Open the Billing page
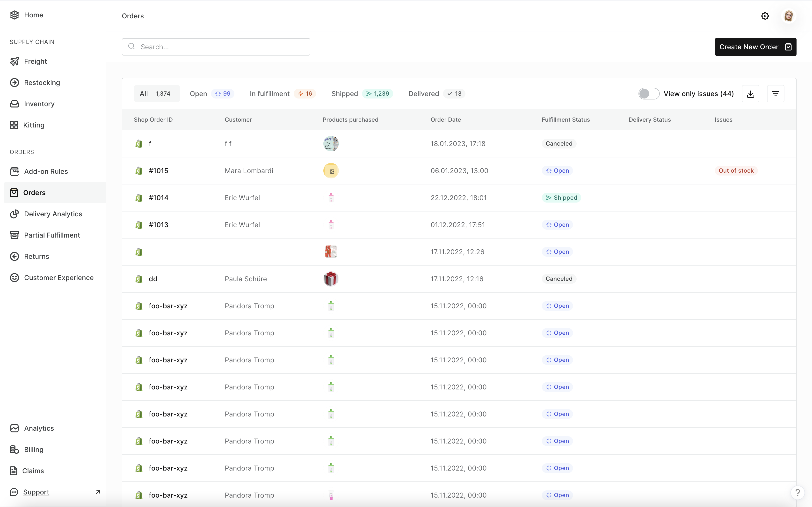812x507 pixels. pos(34,450)
